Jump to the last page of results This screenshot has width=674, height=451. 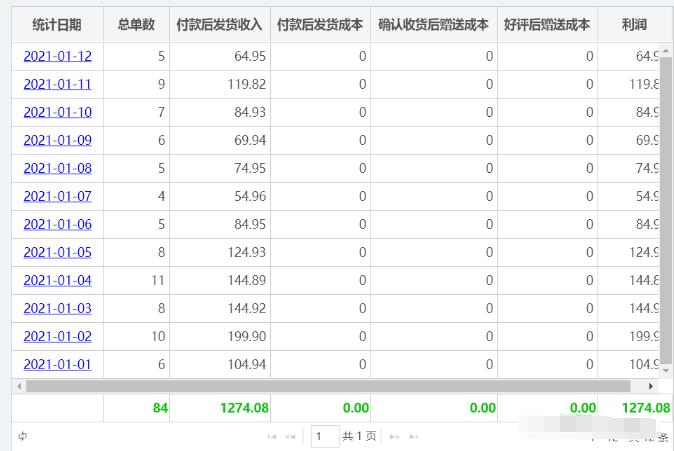(414, 437)
